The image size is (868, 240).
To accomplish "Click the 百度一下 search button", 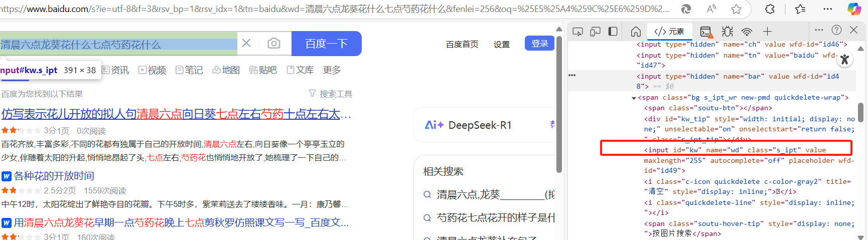I will pos(327,44).
